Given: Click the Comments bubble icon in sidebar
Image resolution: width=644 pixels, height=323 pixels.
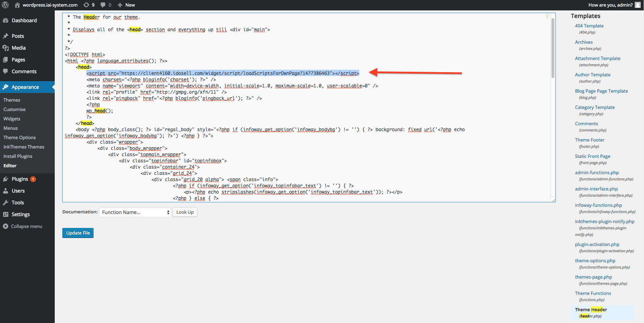Looking at the screenshot, I should click(6, 71).
